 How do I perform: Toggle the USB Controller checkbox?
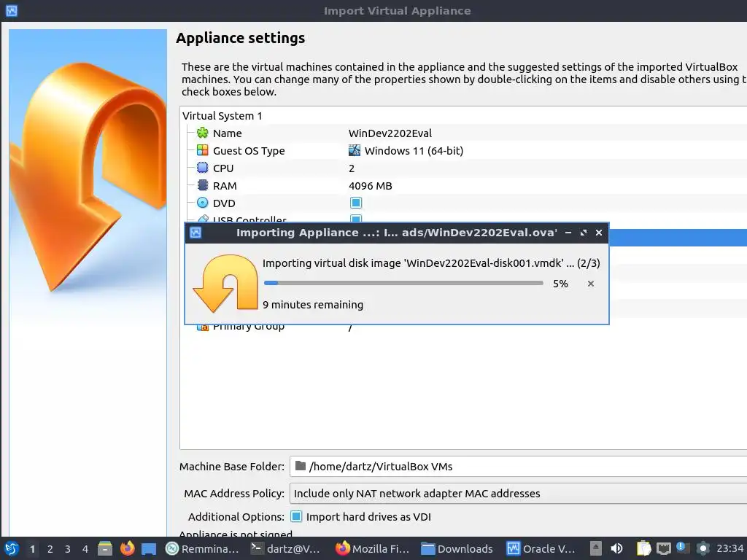(356, 219)
